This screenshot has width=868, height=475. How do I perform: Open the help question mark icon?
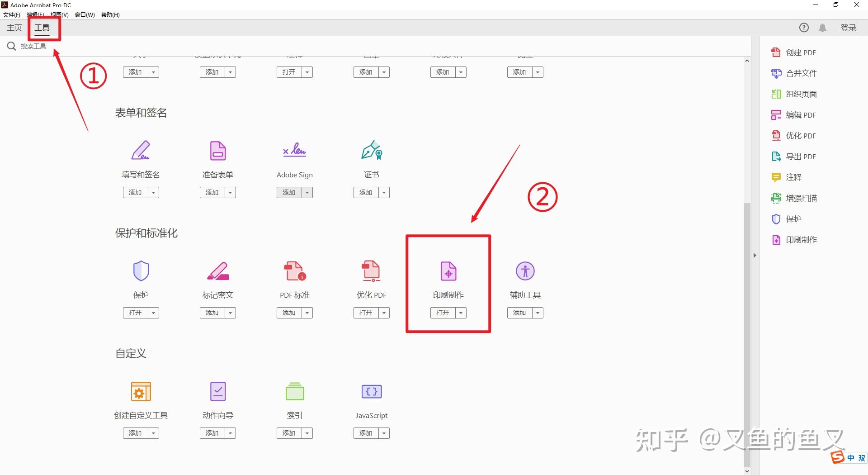click(x=804, y=28)
